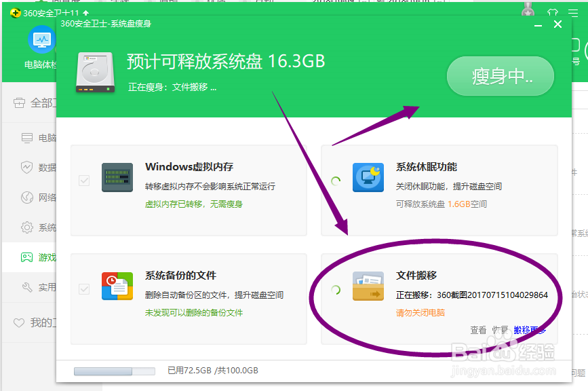Click the disk usage progress bar
The height and width of the screenshot is (391, 588).
[x=115, y=371]
